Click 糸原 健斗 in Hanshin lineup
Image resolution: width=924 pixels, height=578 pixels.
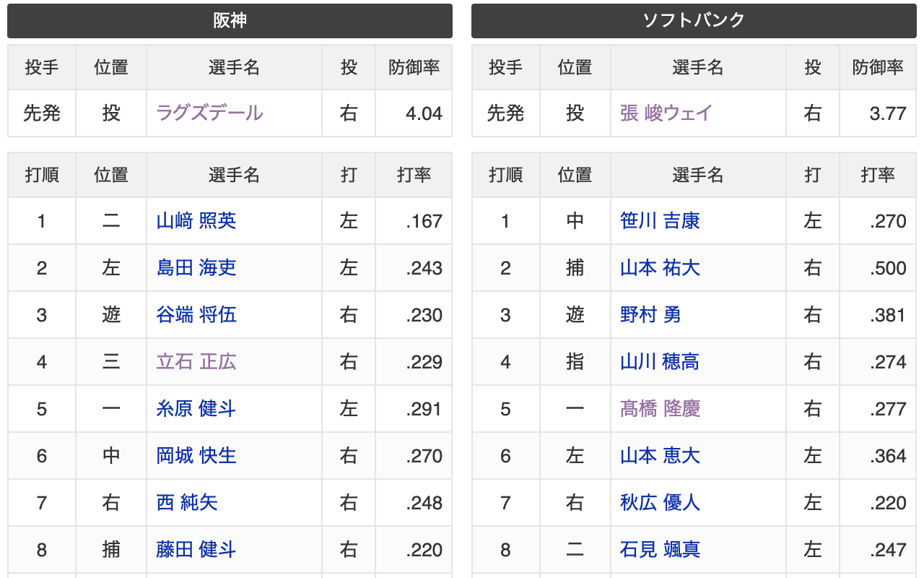tap(196, 409)
